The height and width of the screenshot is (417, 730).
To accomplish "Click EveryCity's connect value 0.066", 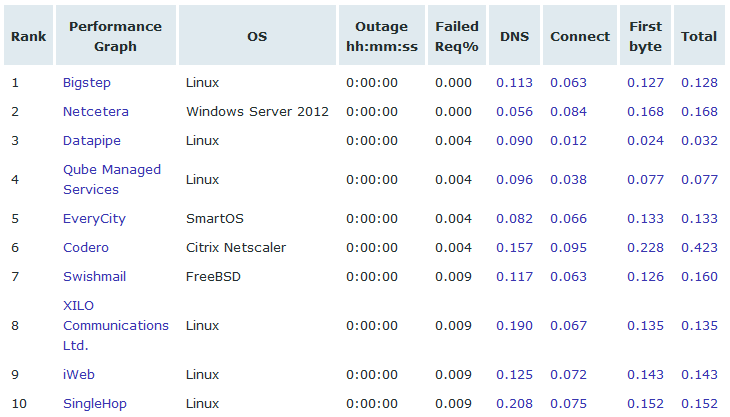I will coord(568,219).
